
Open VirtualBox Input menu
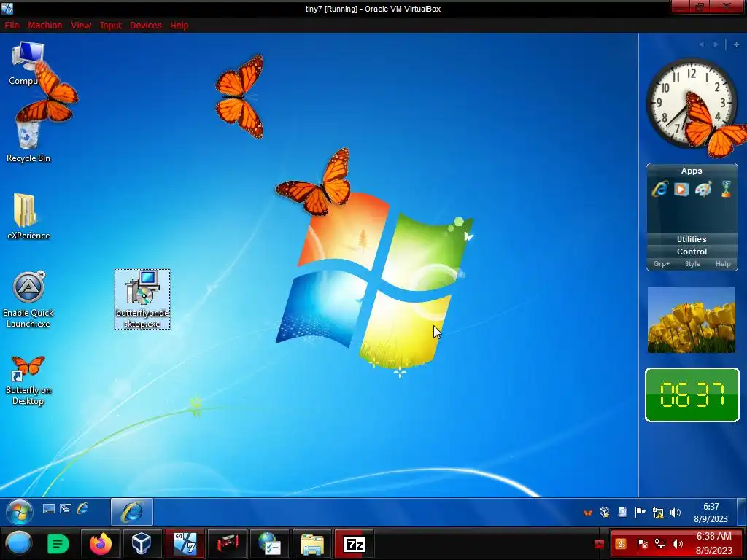tap(111, 26)
